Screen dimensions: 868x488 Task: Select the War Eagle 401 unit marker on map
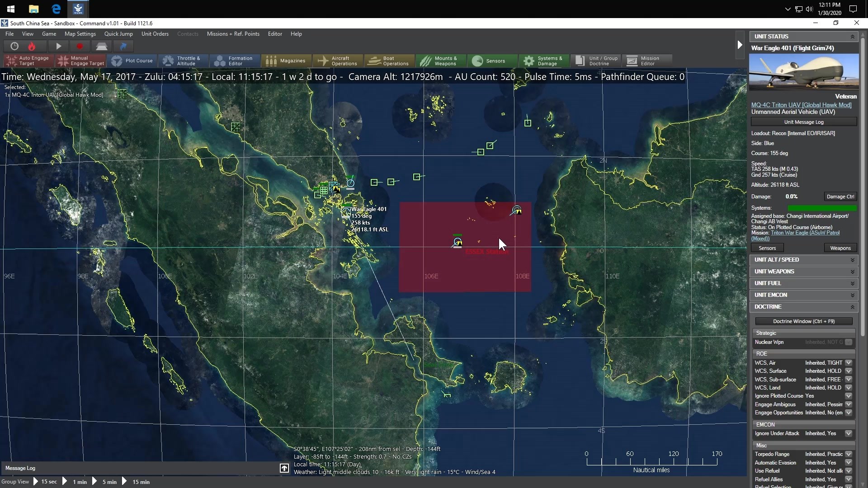(x=346, y=212)
